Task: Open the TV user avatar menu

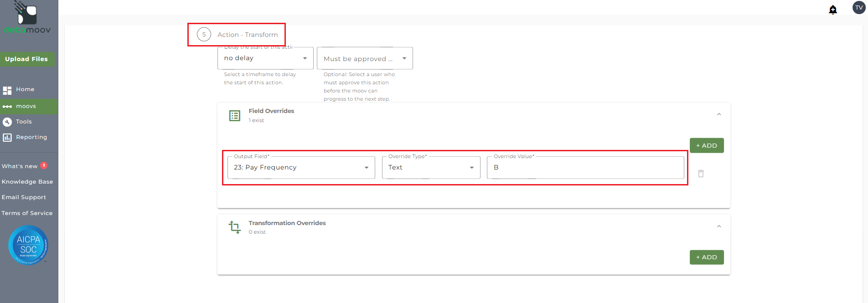Action: (x=859, y=8)
